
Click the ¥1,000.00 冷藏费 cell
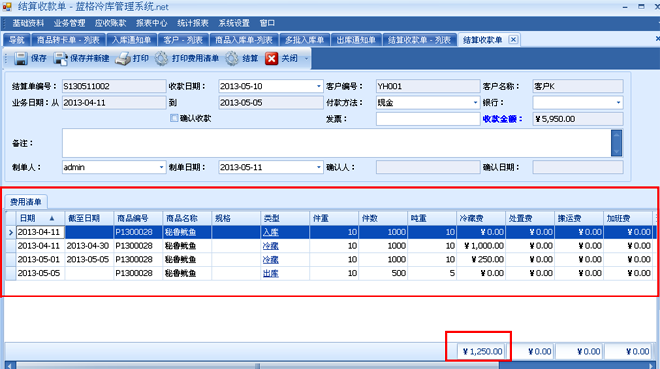(481, 246)
